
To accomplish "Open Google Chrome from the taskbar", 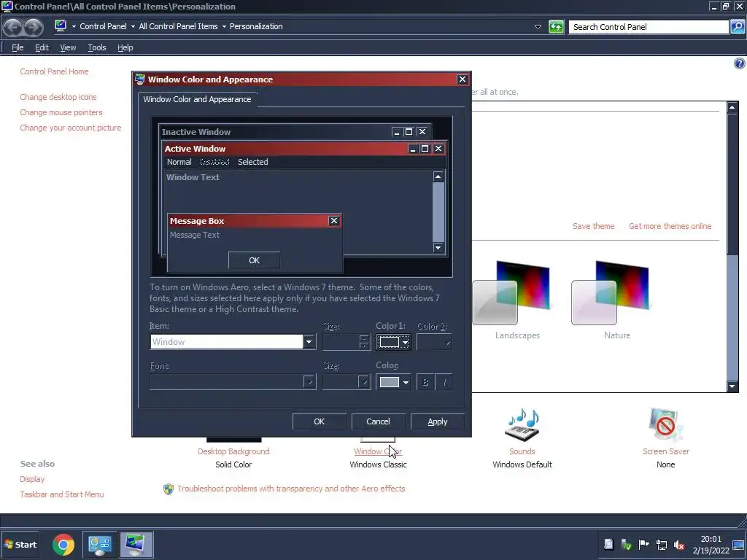I will click(x=63, y=544).
